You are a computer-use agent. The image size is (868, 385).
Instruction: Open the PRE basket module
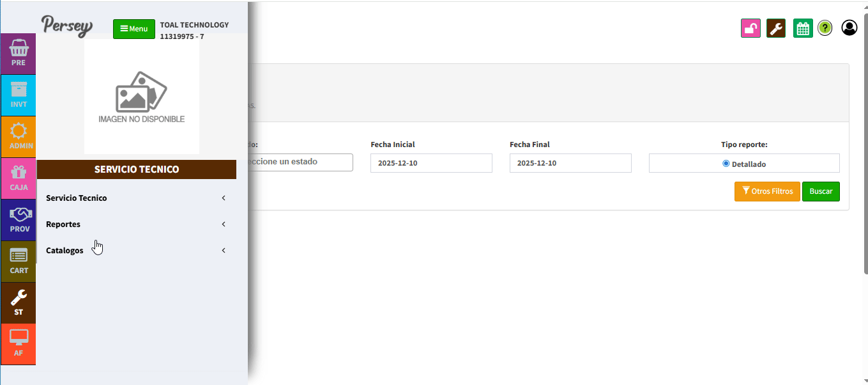point(19,53)
